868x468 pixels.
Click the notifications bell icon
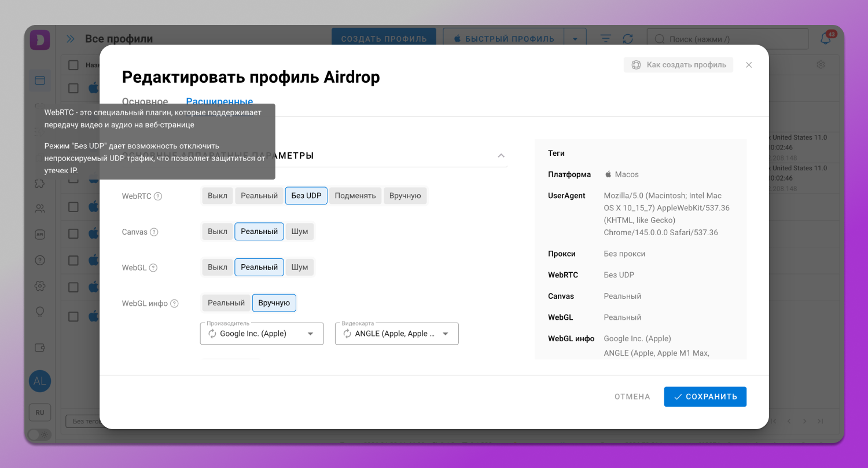coord(826,39)
